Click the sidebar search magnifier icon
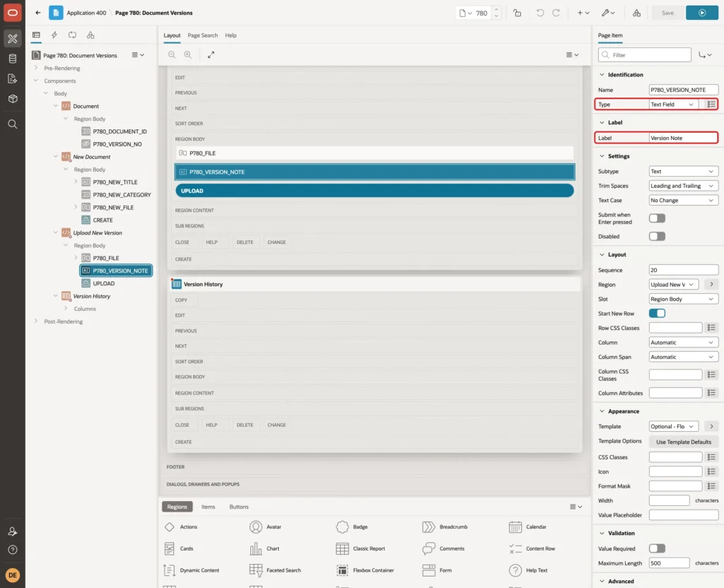Image resolution: width=724 pixels, height=588 pixels. tap(13, 124)
